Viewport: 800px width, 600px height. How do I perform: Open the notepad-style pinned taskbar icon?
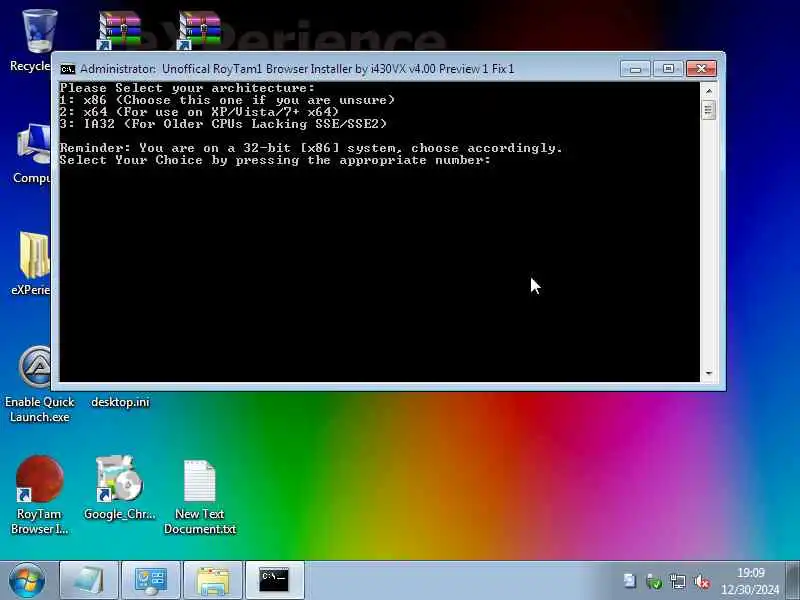click(x=89, y=581)
